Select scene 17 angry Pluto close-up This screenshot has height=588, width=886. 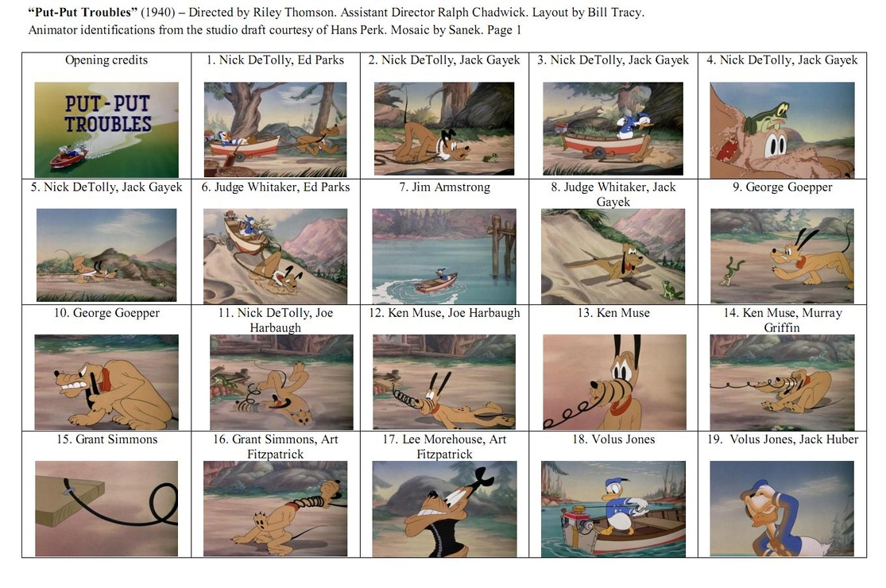(x=444, y=509)
